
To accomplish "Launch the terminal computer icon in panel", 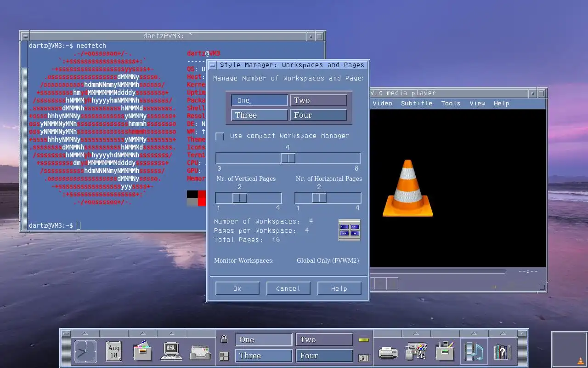I will point(171,351).
